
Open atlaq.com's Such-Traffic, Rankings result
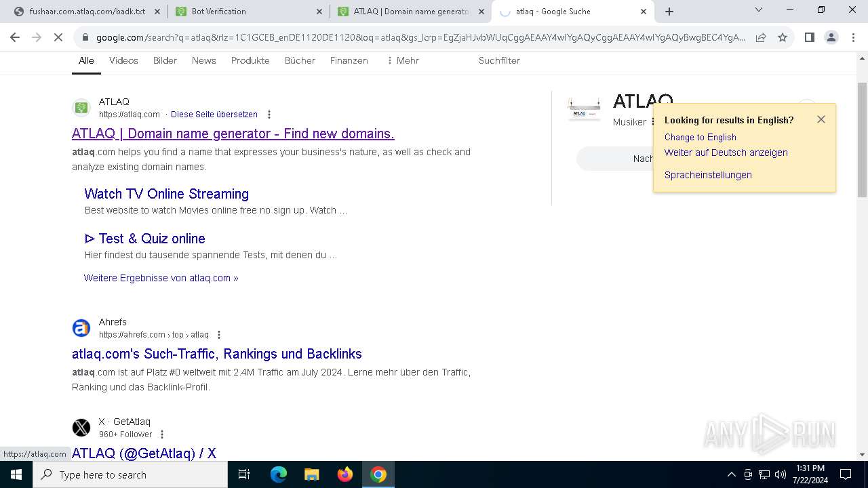coord(217,354)
